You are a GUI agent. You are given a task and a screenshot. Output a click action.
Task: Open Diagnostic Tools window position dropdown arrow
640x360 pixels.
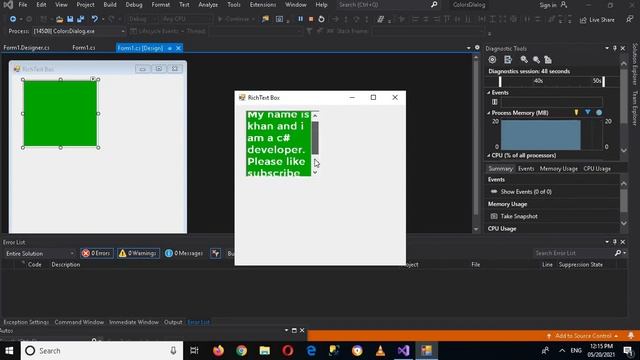pos(607,48)
